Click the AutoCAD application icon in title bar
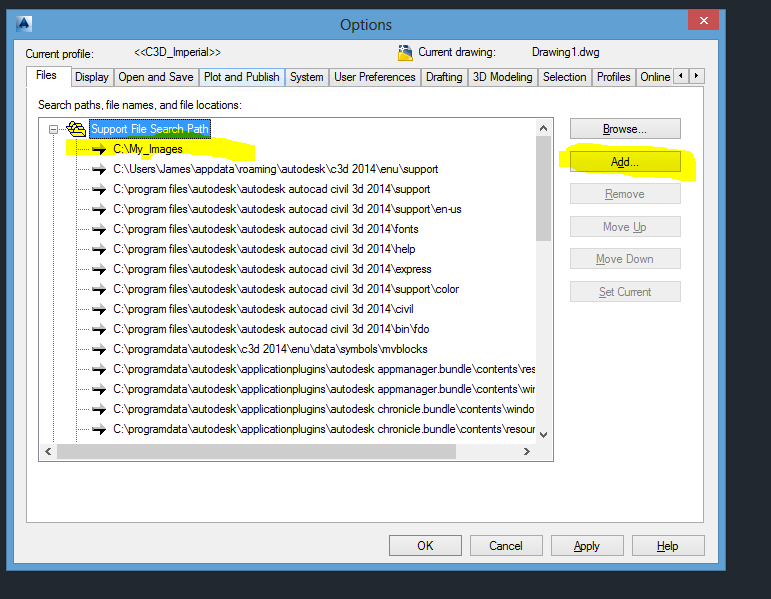The height and width of the screenshot is (599, 771). (24, 24)
